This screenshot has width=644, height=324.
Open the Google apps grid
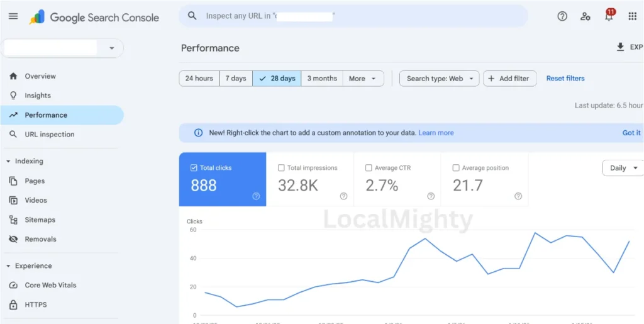point(633,16)
